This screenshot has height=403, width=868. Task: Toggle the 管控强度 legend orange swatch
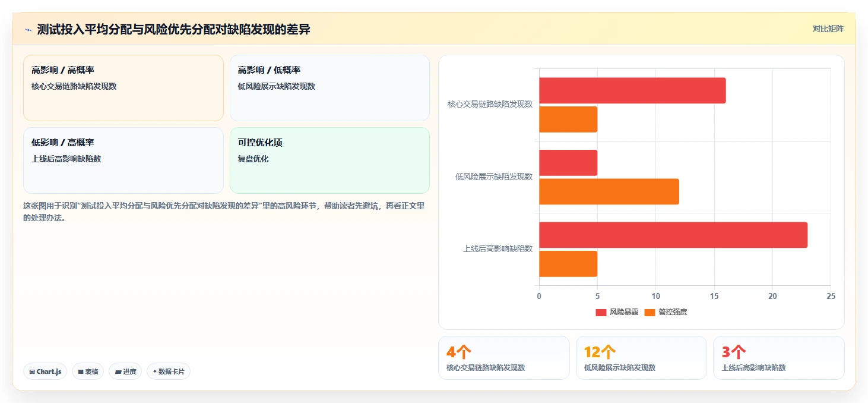(650, 312)
